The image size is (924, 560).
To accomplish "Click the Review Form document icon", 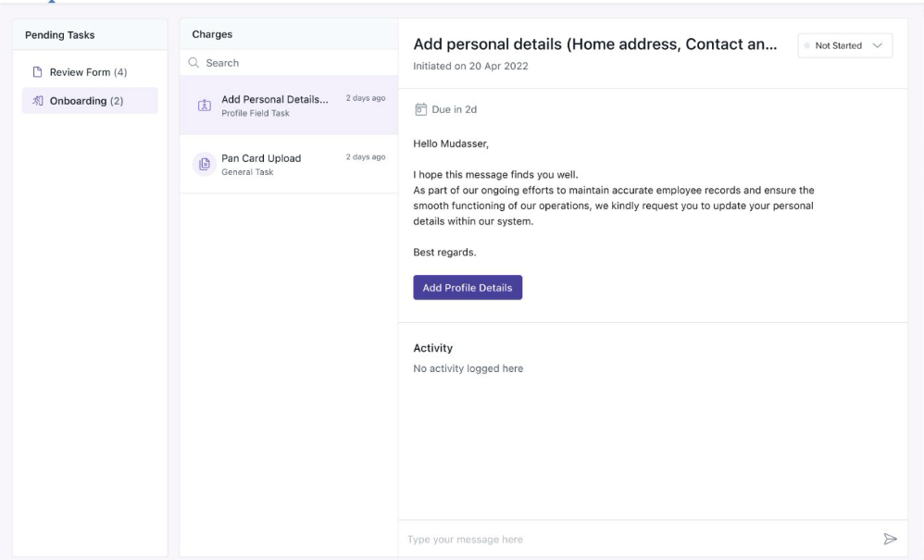I will [38, 72].
